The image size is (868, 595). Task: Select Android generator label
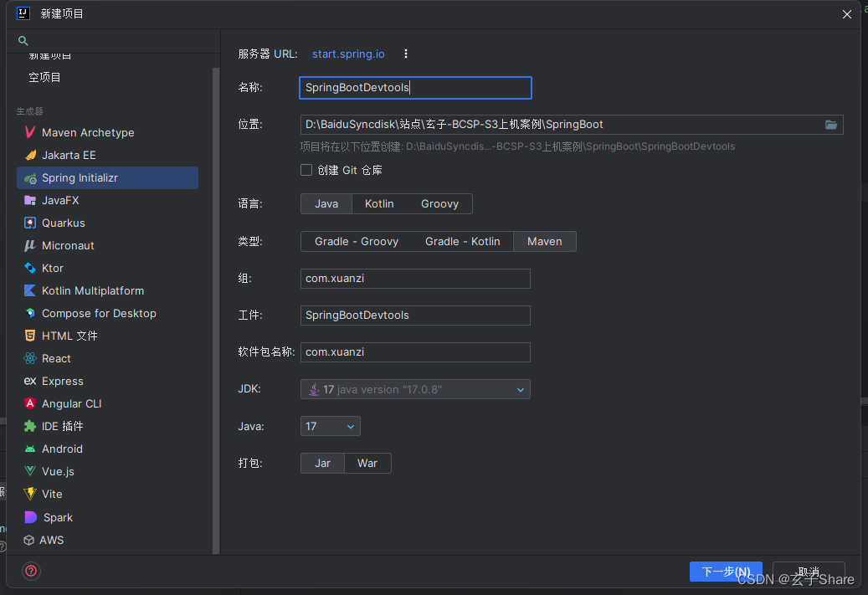[63, 449]
